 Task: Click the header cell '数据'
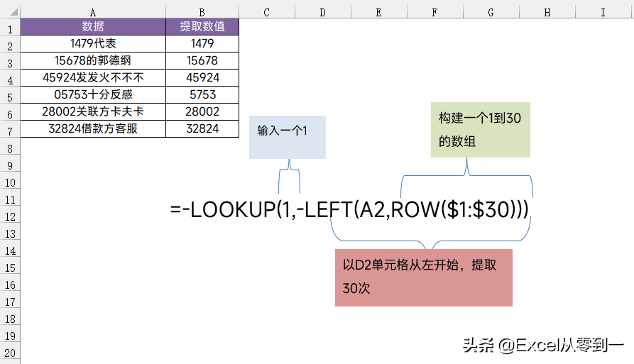(x=93, y=27)
